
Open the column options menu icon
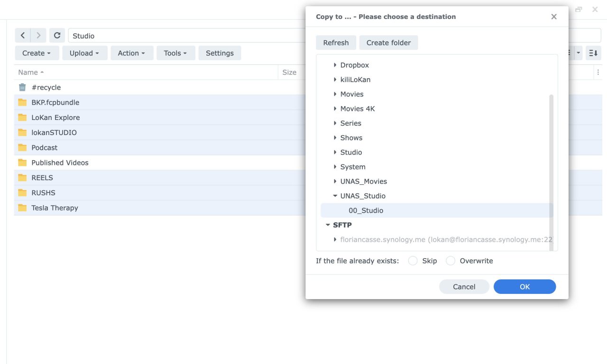tap(598, 73)
